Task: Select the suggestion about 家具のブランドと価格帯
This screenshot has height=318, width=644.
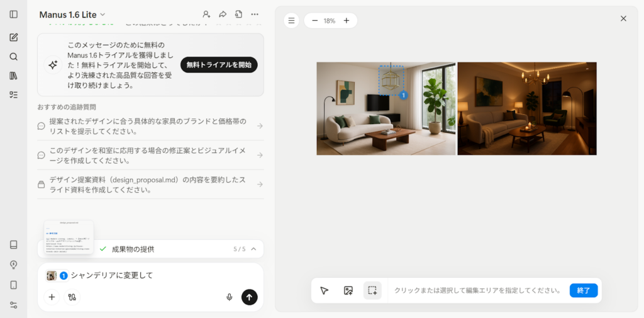Action: [150, 127]
